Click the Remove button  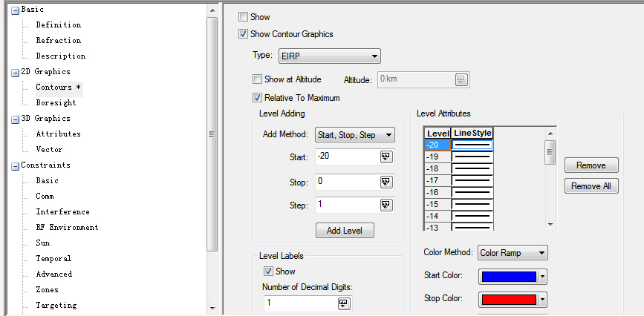591,165
